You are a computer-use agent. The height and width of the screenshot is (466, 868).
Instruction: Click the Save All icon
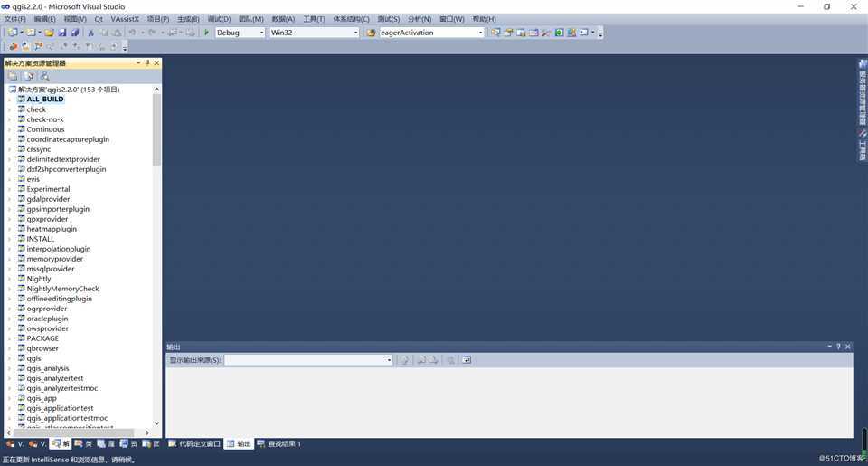(x=75, y=33)
